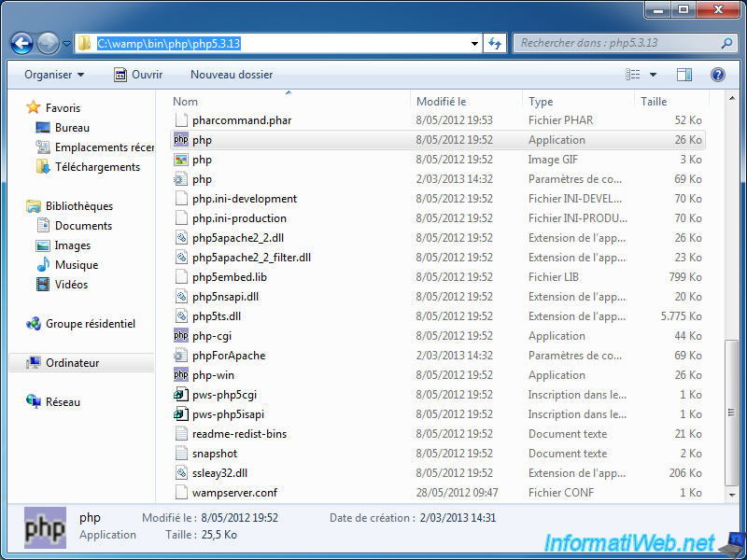Select the php.ini-production file
The width and height of the screenshot is (747, 560).
point(437,218)
